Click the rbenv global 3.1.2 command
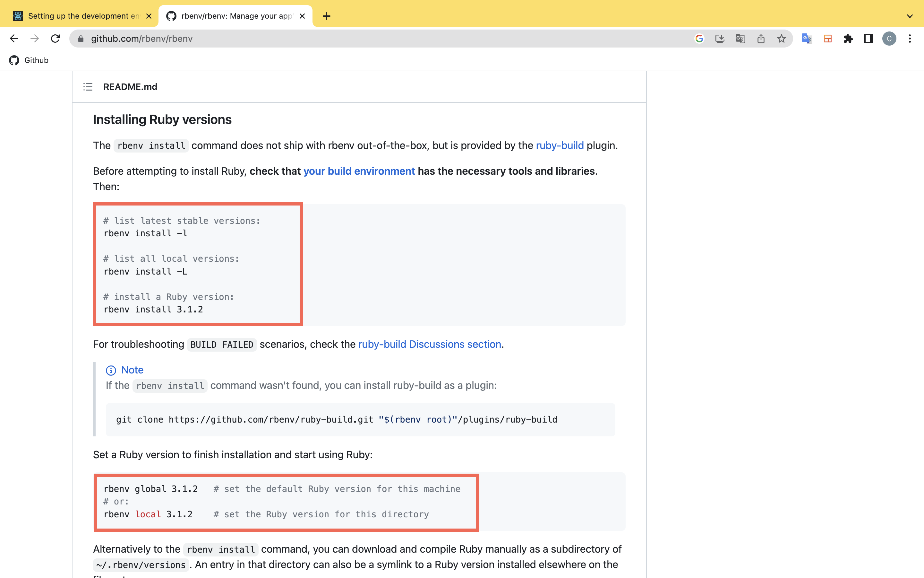This screenshot has width=924, height=578. [151, 489]
